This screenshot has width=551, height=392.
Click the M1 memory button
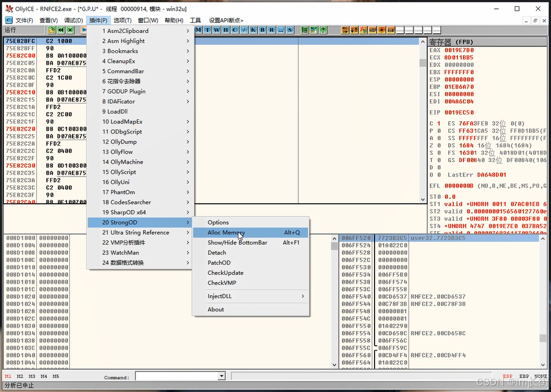8,376
